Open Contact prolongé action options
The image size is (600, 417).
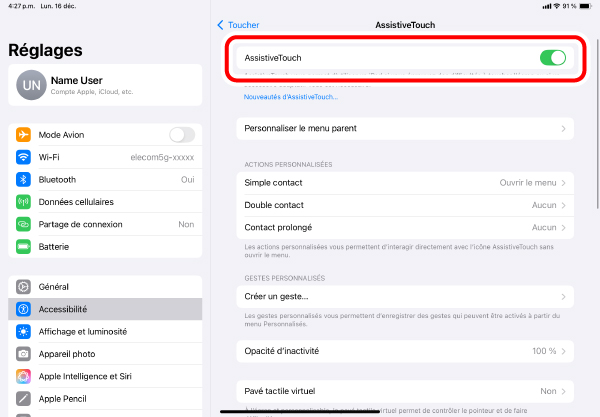(406, 228)
